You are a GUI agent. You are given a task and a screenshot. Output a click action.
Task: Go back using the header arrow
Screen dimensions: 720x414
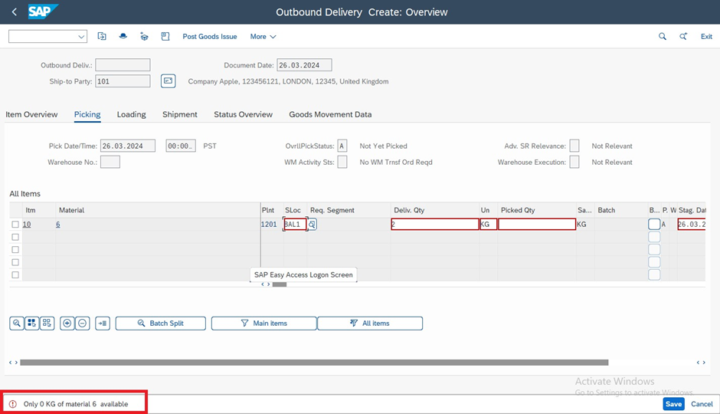click(14, 12)
